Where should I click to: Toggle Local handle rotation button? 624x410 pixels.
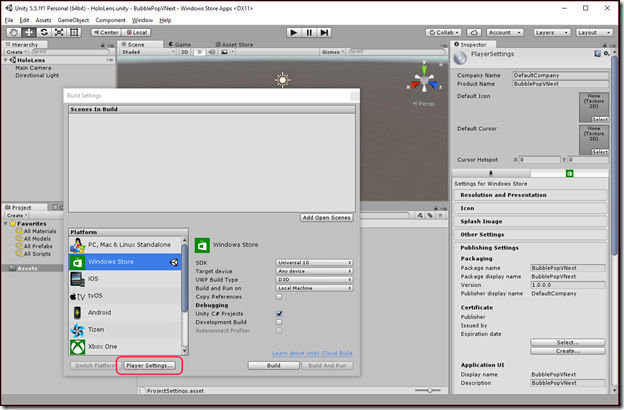point(136,33)
